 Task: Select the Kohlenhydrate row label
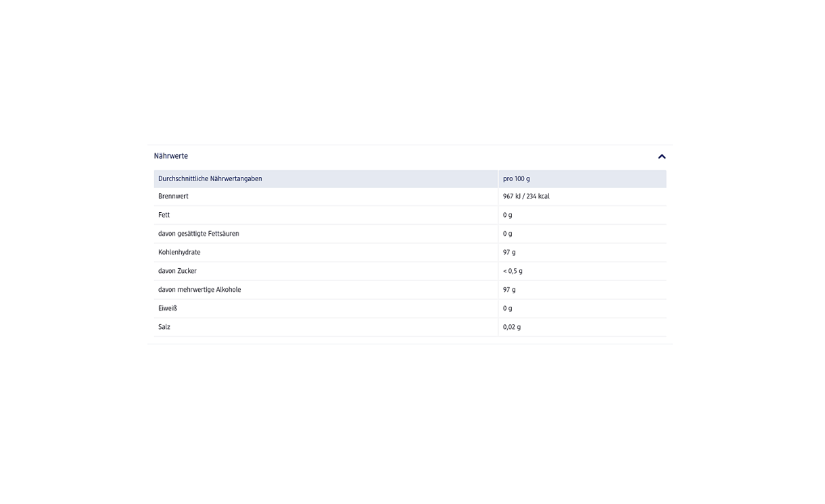179,253
